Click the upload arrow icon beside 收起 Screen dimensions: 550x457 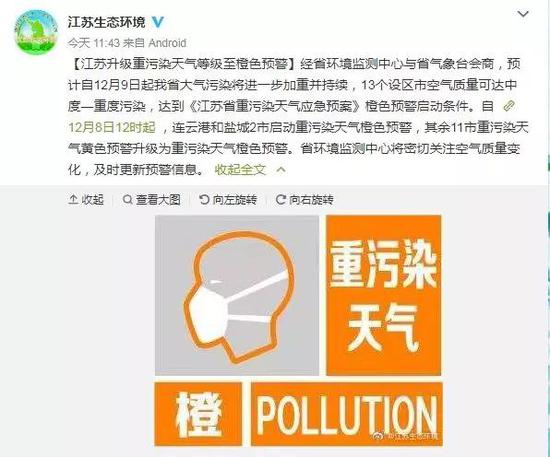click(x=73, y=200)
